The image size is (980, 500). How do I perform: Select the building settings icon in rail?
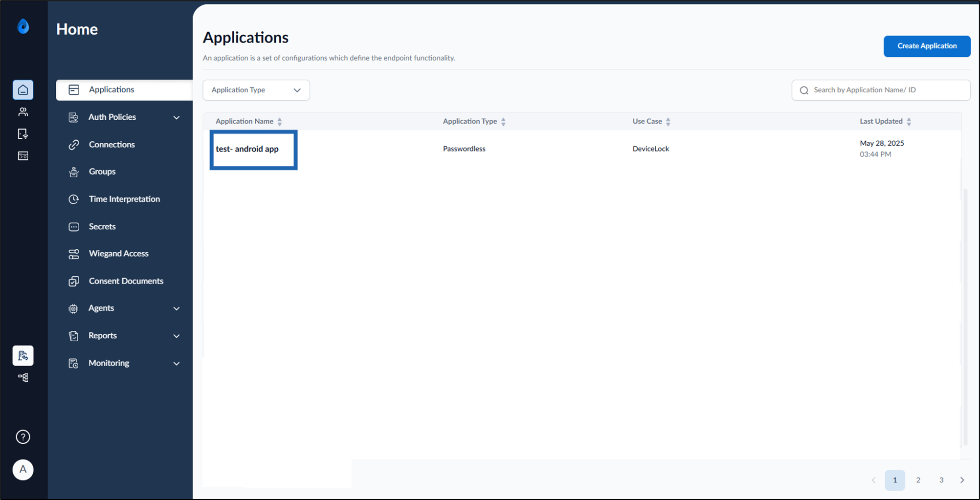pyautogui.click(x=23, y=355)
